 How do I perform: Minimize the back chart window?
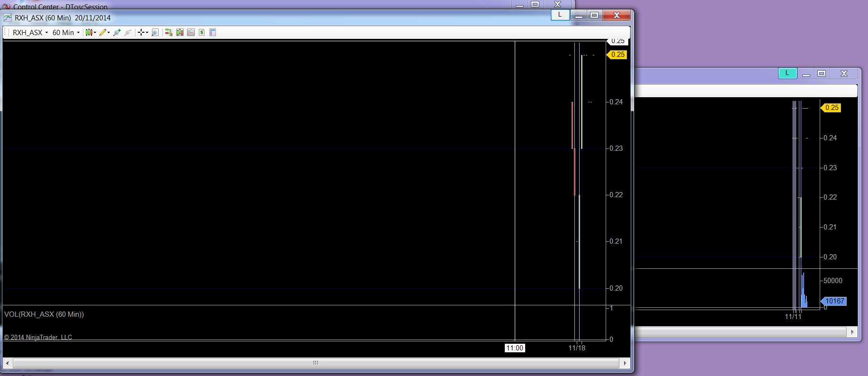806,73
